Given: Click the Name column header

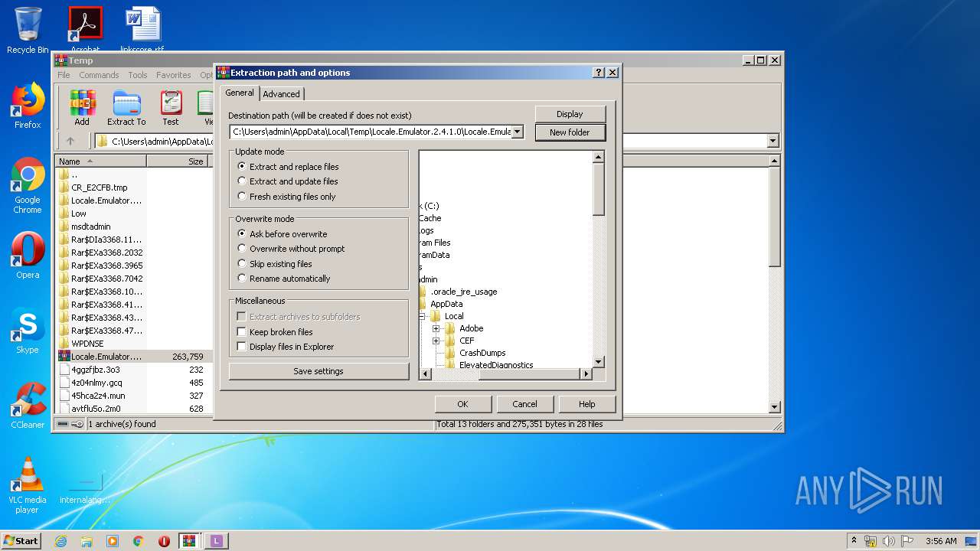Looking at the screenshot, I should click(101, 161).
